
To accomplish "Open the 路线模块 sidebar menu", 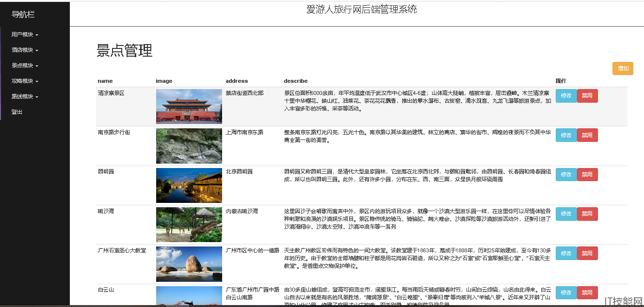I will coord(25,97).
